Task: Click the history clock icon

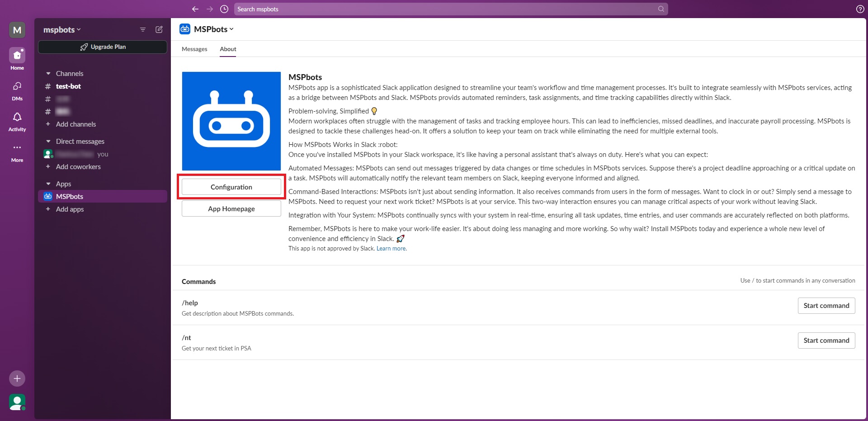Action: click(x=224, y=9)
